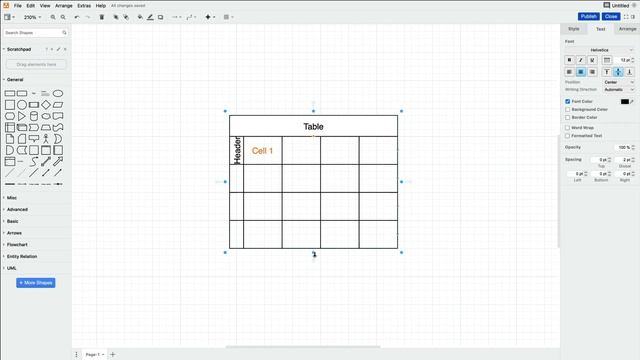Viewport: 640px width, 360px height.
Task: Click the To Back toolbar icon
Action: click(126, 17)
